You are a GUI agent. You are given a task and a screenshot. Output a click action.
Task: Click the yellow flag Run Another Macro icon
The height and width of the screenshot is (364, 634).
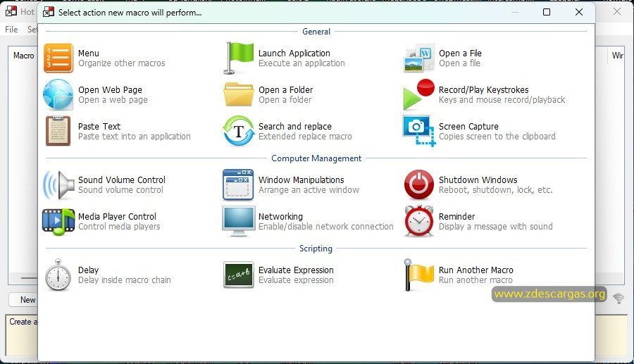(419, 275)
